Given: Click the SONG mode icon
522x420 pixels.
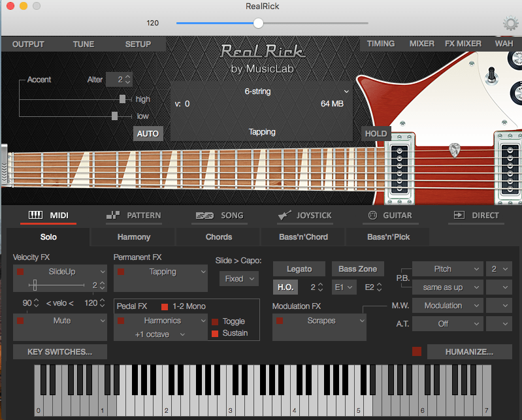Looking at the screenshot, I should [x=204, y=216].
